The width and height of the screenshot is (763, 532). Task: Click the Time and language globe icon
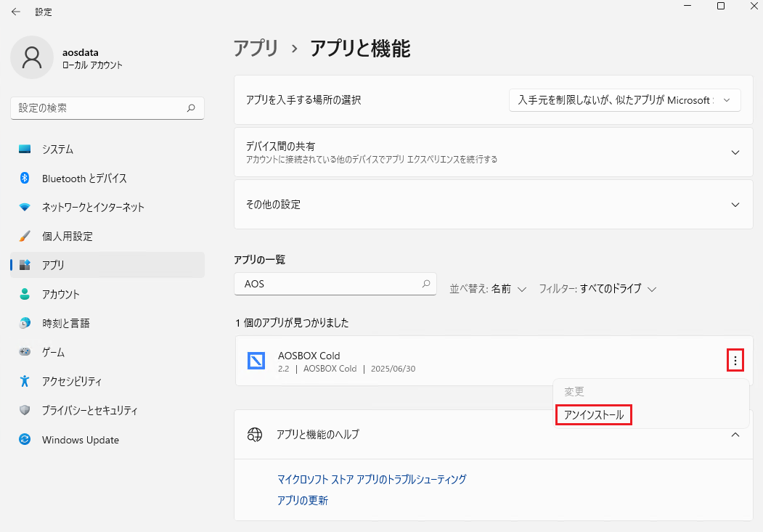(x=25, y=323)
